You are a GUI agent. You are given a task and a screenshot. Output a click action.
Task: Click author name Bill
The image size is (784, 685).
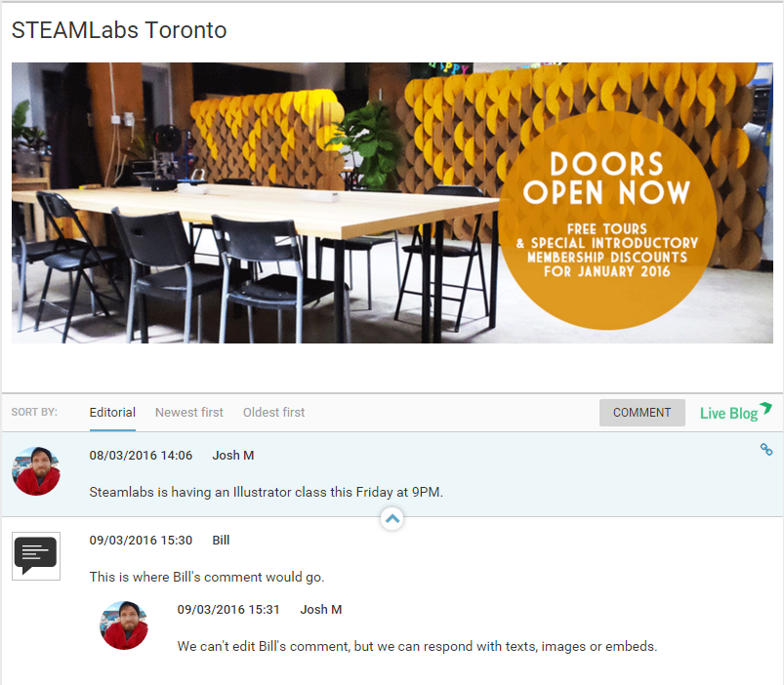(x=221, y=541)
